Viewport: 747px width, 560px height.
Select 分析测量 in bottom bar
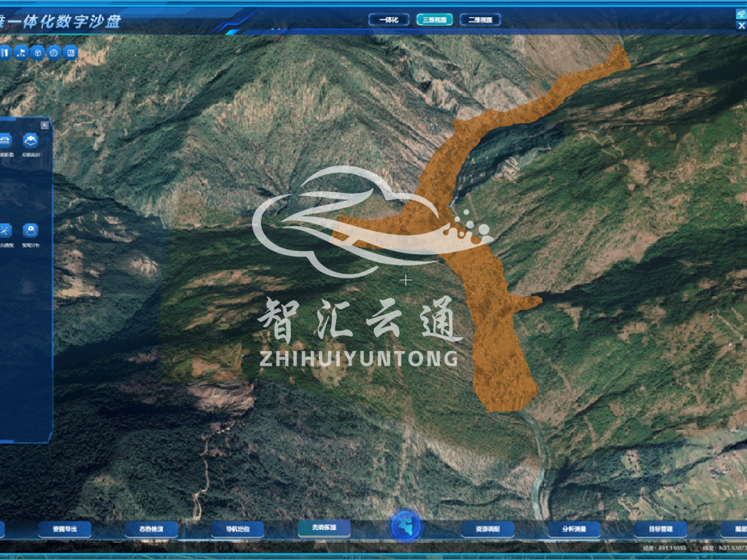click(574, 529)
